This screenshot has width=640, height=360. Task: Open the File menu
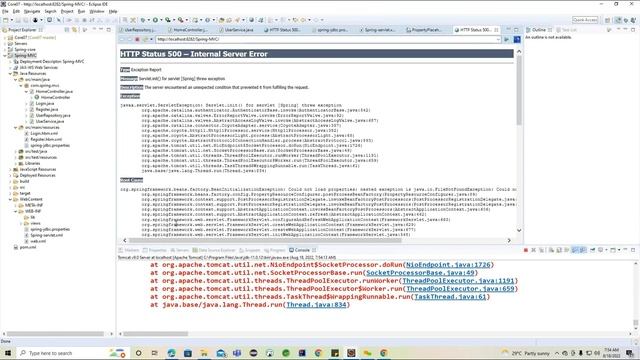[5, 11]
